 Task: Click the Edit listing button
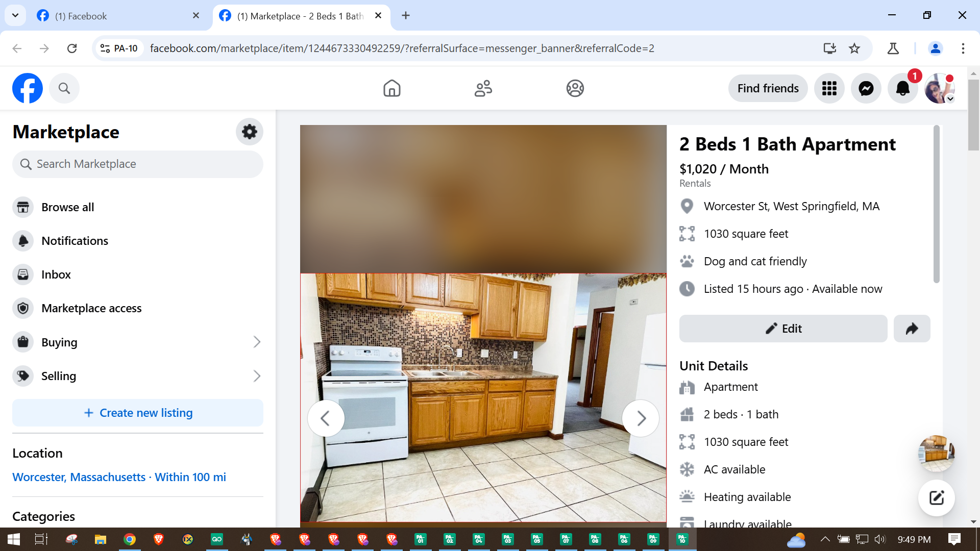tap(783, 329)
